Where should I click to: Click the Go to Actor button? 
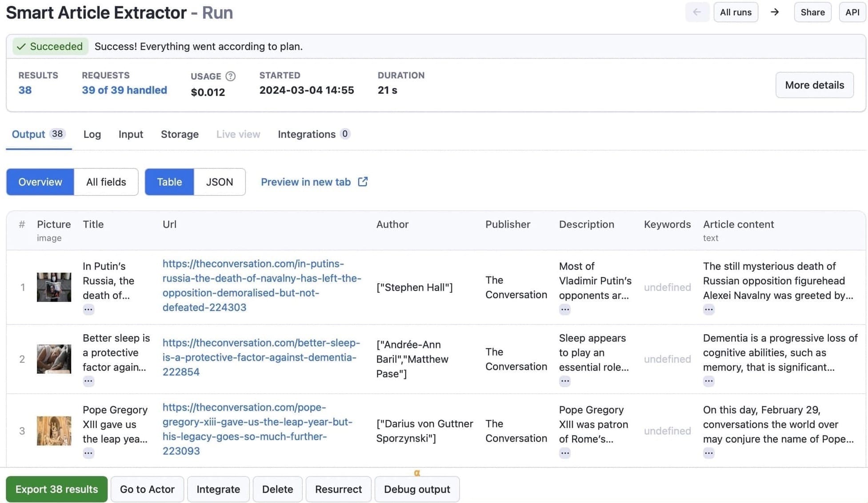[x=147, y=489]
